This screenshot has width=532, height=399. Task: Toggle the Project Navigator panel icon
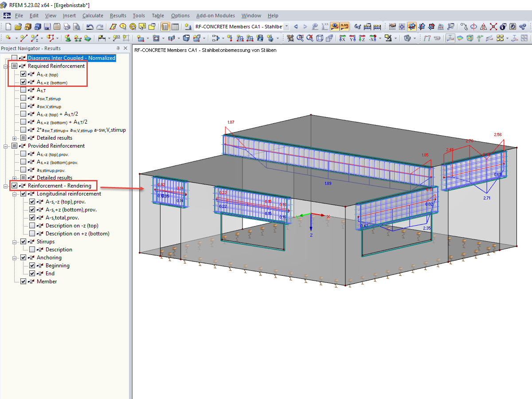[x=165, y=27]
